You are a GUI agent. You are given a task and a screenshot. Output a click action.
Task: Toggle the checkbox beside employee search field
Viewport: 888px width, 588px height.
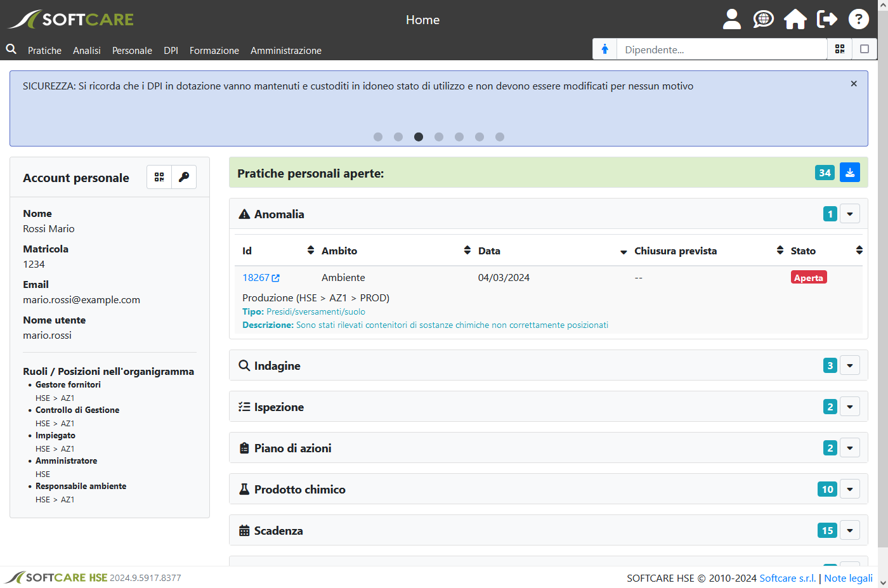864,49
